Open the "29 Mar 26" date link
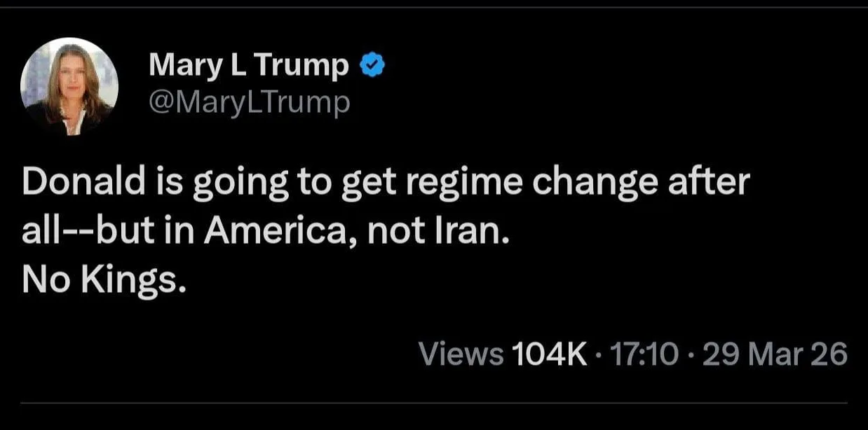The height and width of the screenshot is (430, 868). click(x=775, y=354)
